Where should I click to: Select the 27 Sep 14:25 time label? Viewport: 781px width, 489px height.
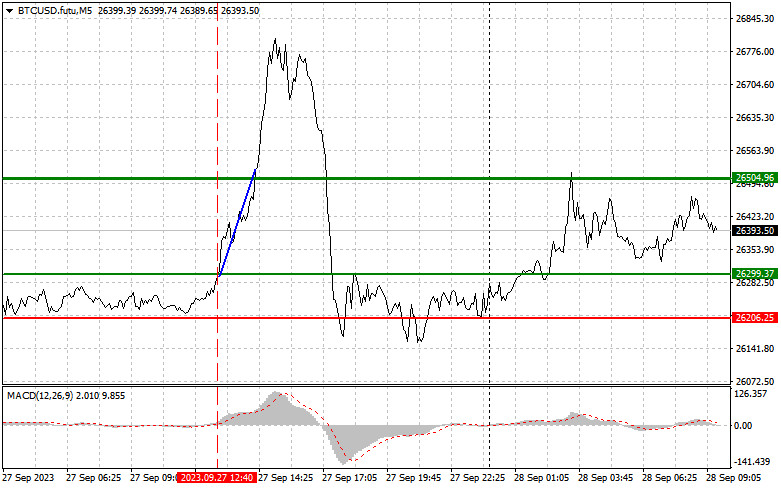285,478
